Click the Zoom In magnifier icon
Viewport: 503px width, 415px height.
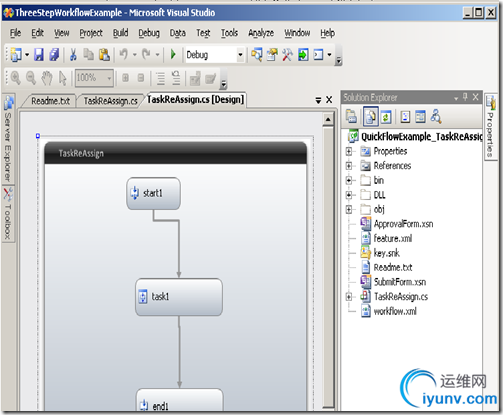(x=15, y=78)
